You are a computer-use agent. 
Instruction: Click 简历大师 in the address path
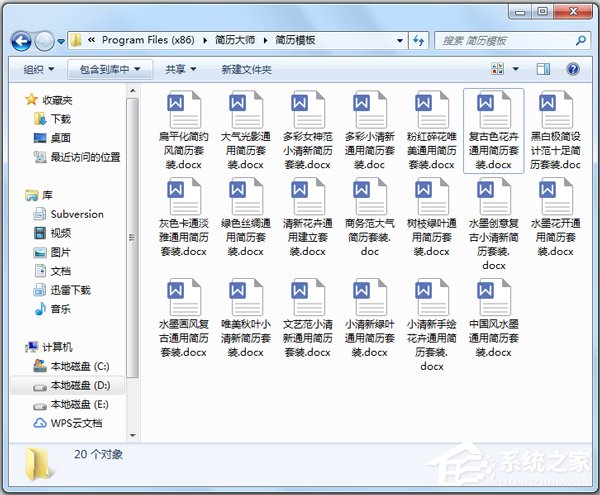pyautogui.click(x=235, y=40)
